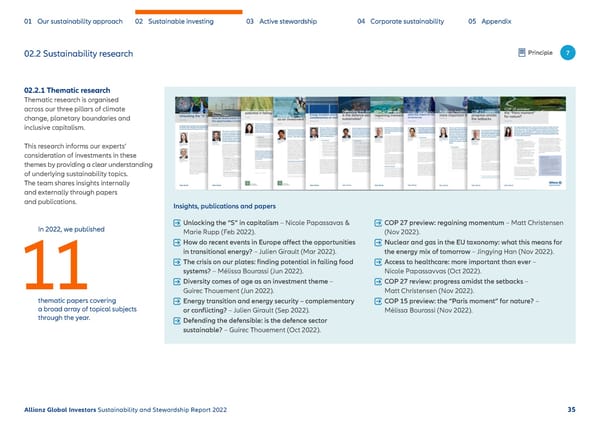Screen dimensions: 600x424
Task: Click arrow icon beside Energy transition and energy security
Action: [177, 301]
